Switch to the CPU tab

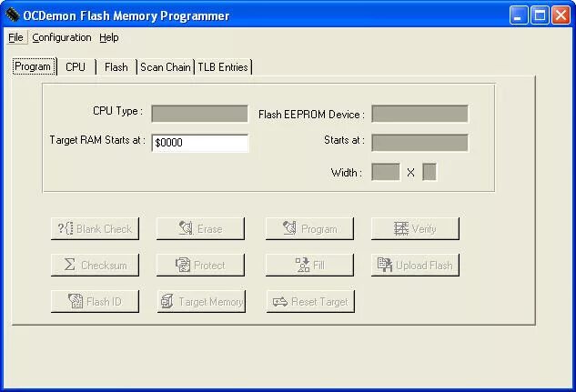click(x=76, y=67)
